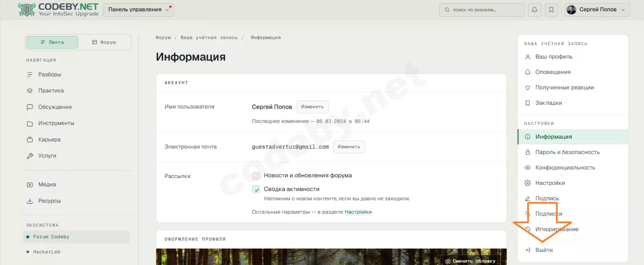Open the notifications bell in the header

[x=535, y=10]
